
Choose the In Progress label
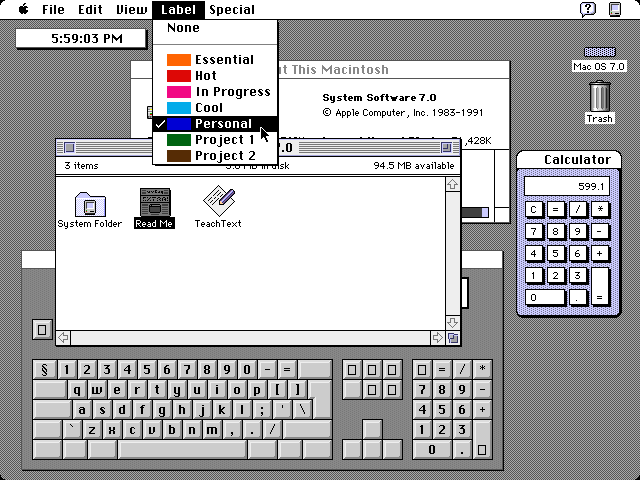click(x=215, y=92)
